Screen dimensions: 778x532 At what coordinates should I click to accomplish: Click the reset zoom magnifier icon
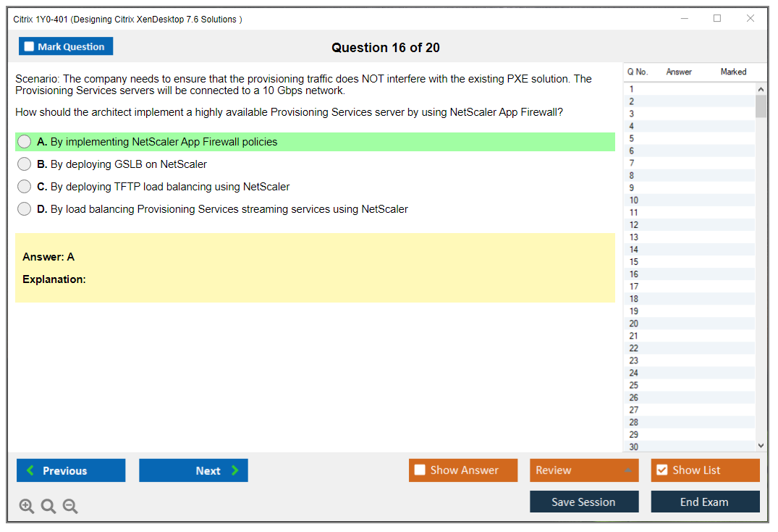48,507
